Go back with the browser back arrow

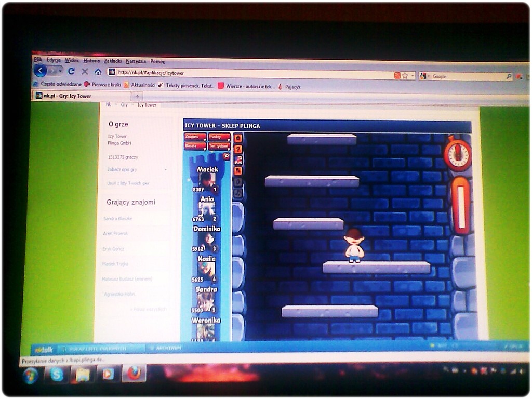coord(41,71)
